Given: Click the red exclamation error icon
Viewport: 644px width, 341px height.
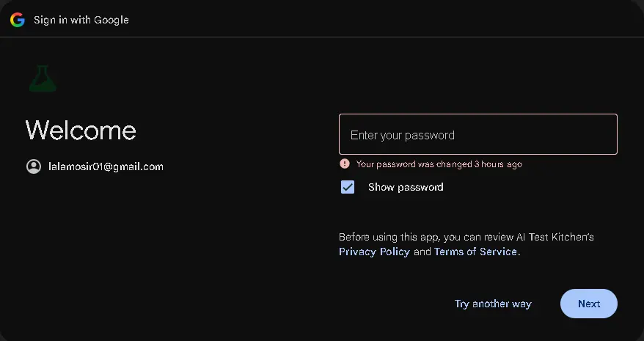Looking at the screenshot, I should pyautogui.click(x=345, y=164).
